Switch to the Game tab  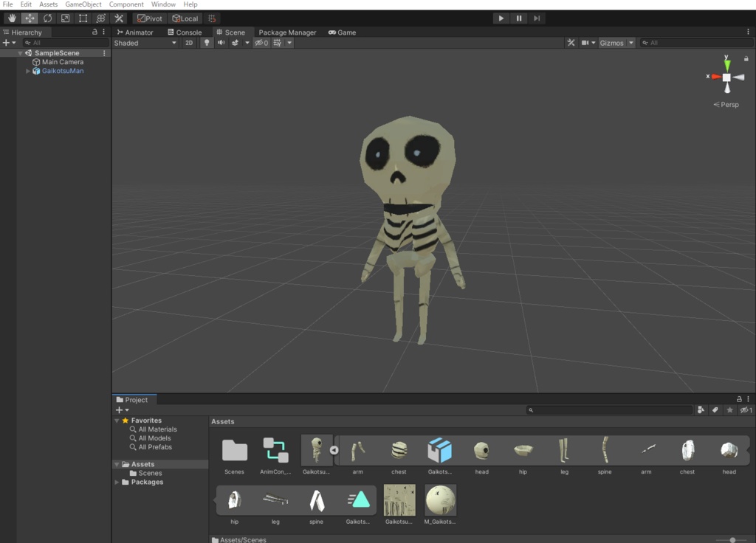(x=342, y=32)
